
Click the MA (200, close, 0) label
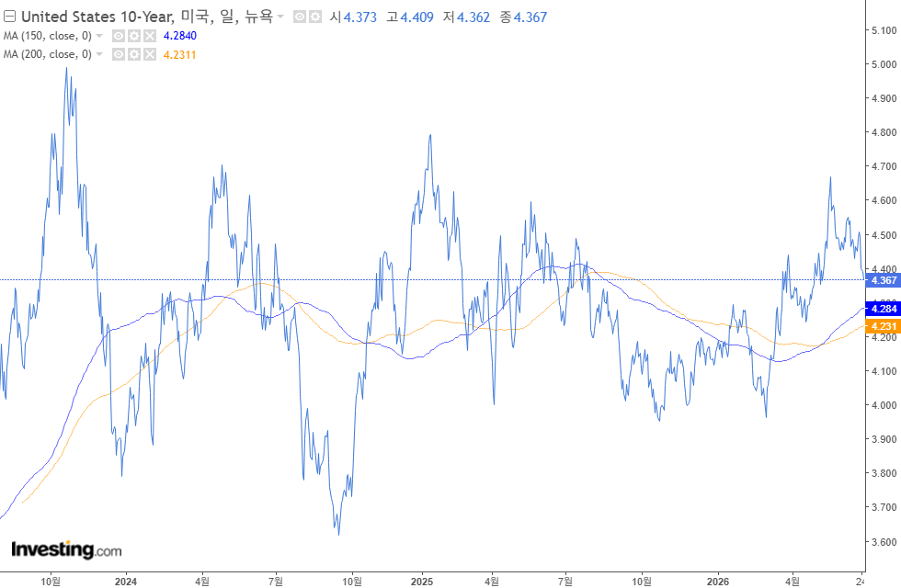[48, 54]
